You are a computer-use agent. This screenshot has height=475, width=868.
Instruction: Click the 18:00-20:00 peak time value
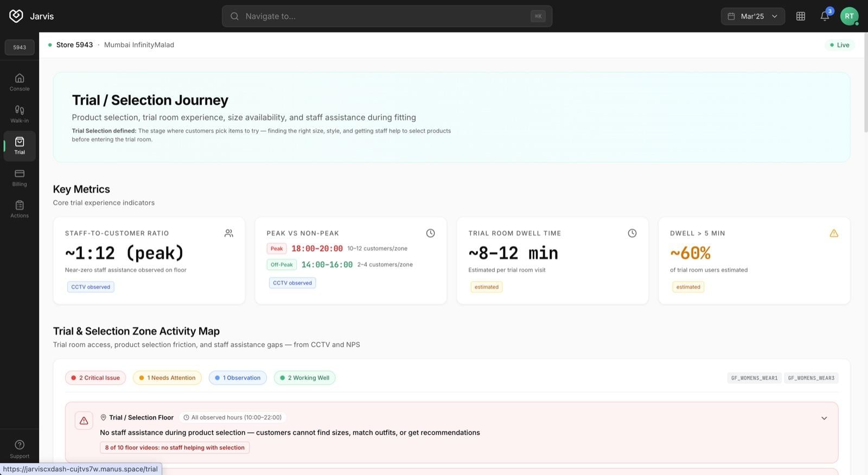317,249
